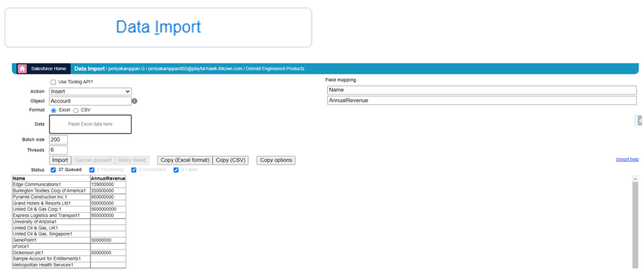
Task: Select Grand Hotels & Resorts Ltd1 cell
Action: (x=51, y=203)
